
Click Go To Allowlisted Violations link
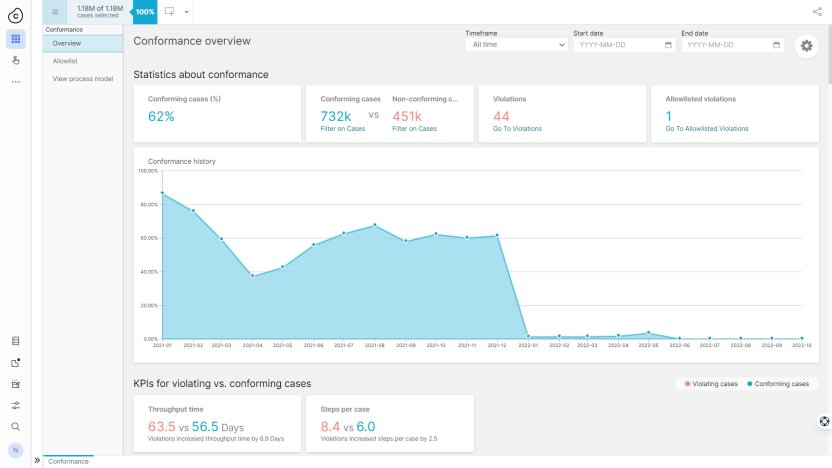(x=706, y=129)
